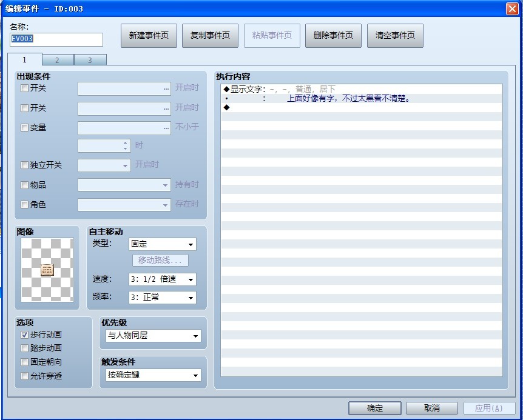This screenshot has height=420, width=523.
Task: Enable the 变量 condition checkbox
Action: [24, 127]
